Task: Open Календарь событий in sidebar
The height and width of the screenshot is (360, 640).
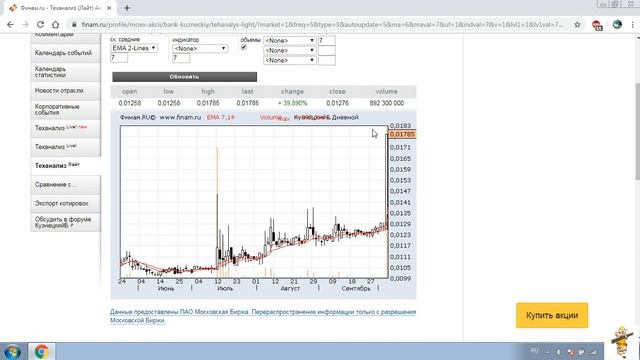Action: [x=65, y=53]
